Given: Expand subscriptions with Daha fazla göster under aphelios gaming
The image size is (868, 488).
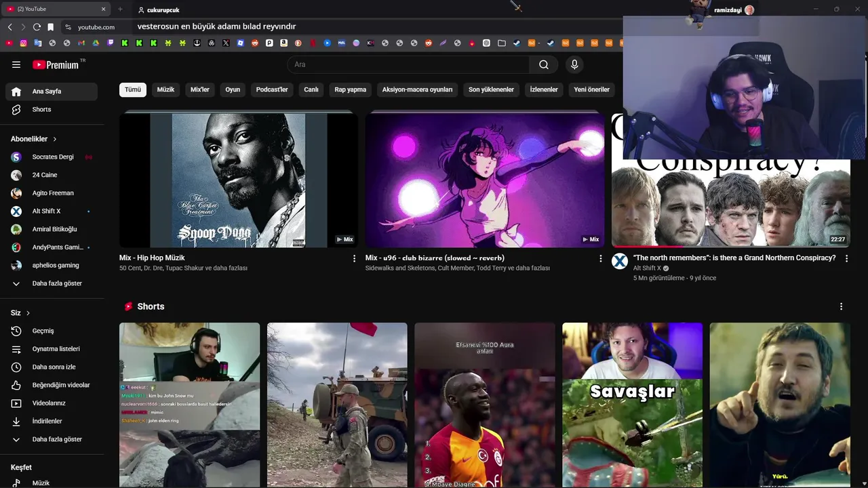Looking at the screenshot, I should (x=52, y=283).
